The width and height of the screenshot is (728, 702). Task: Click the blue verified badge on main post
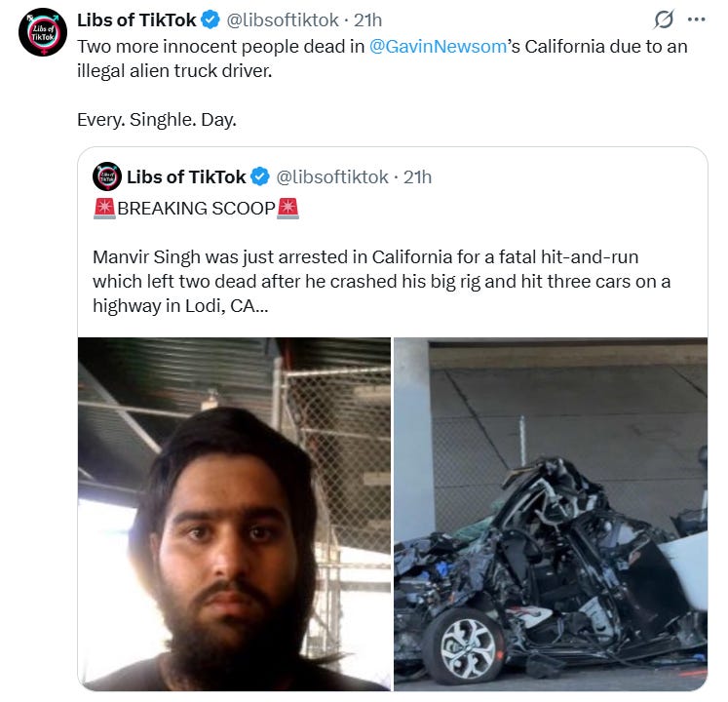point(211,19)
